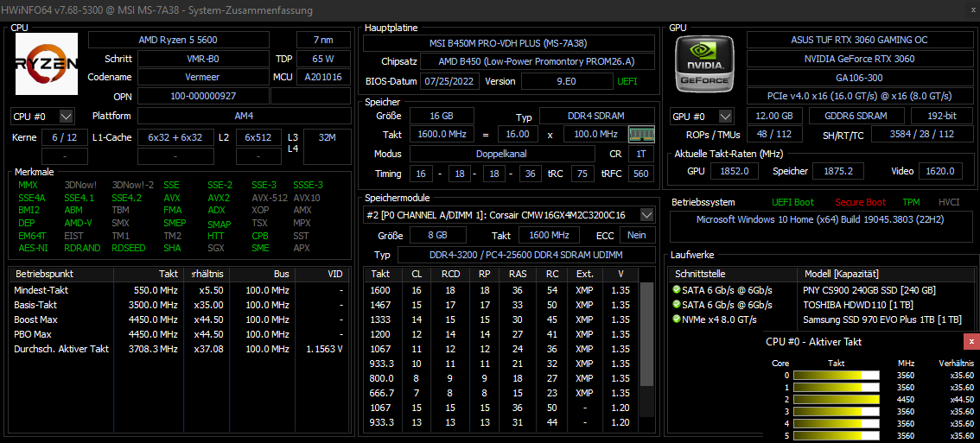Viewport: 980px width, 443px height.
Task: Click the AMD Ryzen 5 5600 name field
Action: 178,40
